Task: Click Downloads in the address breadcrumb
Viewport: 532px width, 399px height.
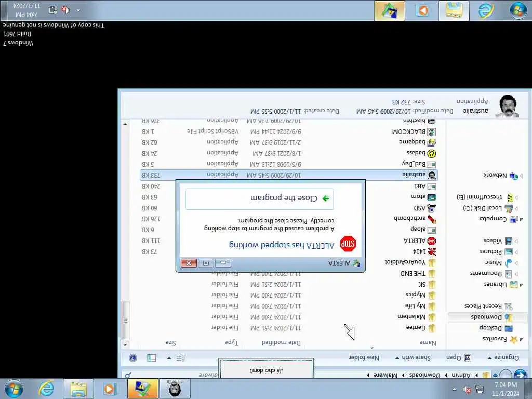Action: click(x=424, y=375)
